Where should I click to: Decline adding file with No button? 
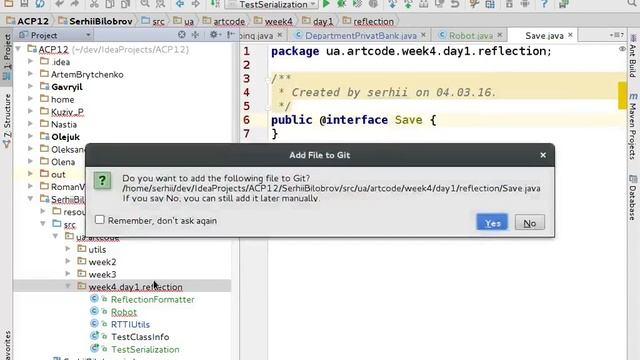529,223
